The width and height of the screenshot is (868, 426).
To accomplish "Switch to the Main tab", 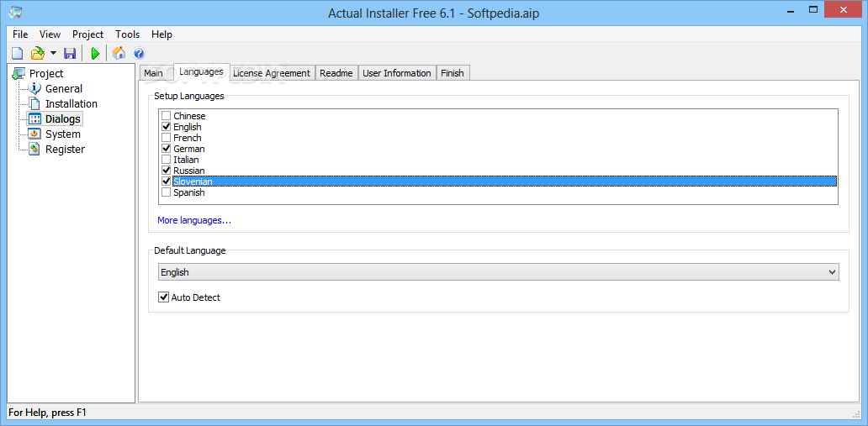I will 153,73.
